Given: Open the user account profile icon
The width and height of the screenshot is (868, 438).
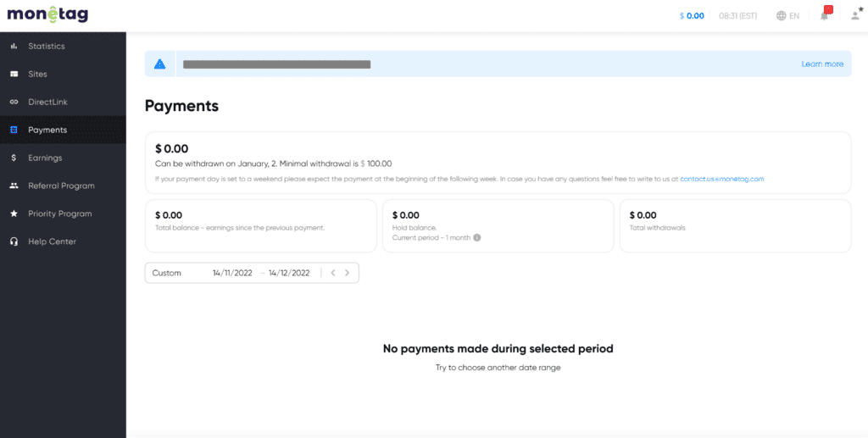Looking at the screenshot, I should (854, 15).
